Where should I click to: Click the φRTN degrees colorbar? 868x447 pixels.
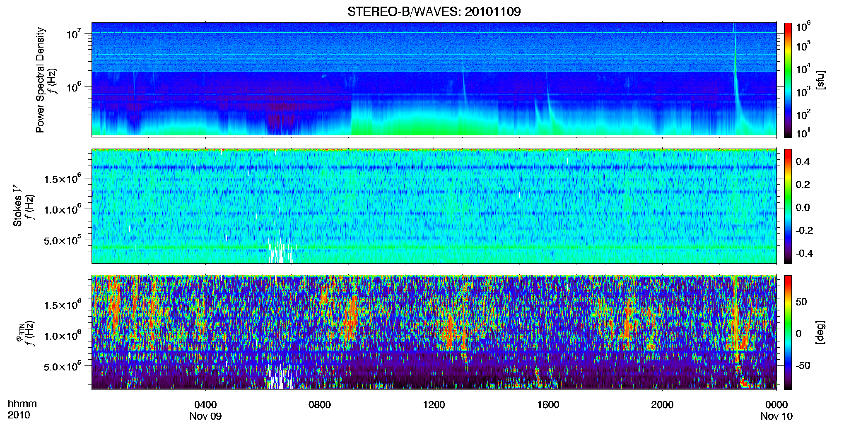click(x=788, y=332)
